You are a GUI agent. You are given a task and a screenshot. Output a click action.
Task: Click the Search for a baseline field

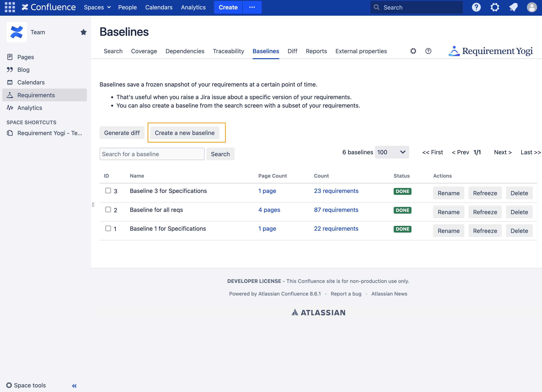[x=152, y=154]
